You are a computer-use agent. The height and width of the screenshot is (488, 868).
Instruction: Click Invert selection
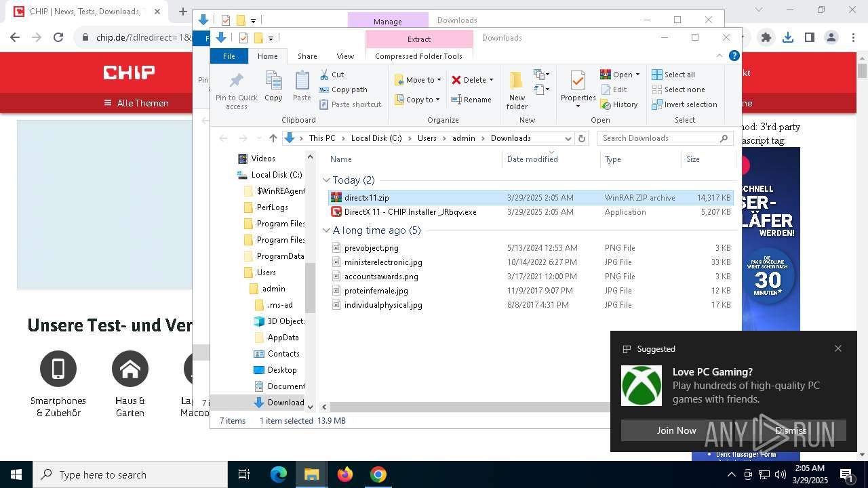[x=684, y=104]
